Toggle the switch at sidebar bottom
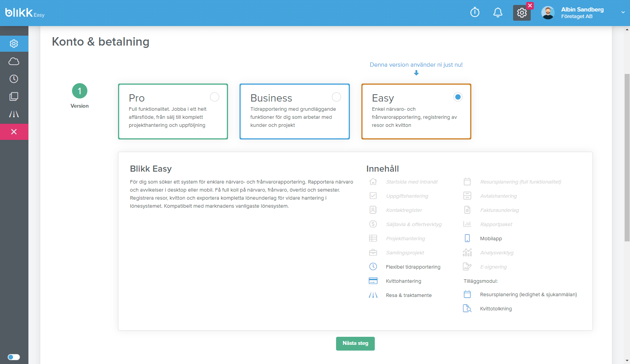The width and height of the screenshot is (630, 364). (14, 357)
